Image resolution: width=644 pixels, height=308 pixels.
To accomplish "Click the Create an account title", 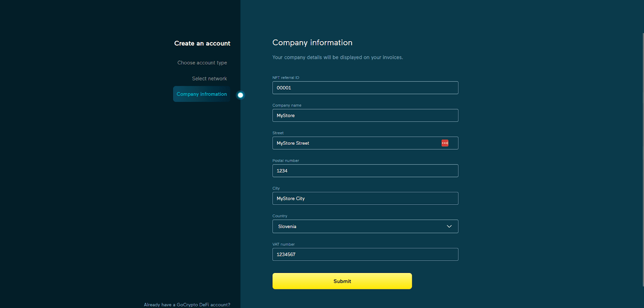I will click(202, 43).
